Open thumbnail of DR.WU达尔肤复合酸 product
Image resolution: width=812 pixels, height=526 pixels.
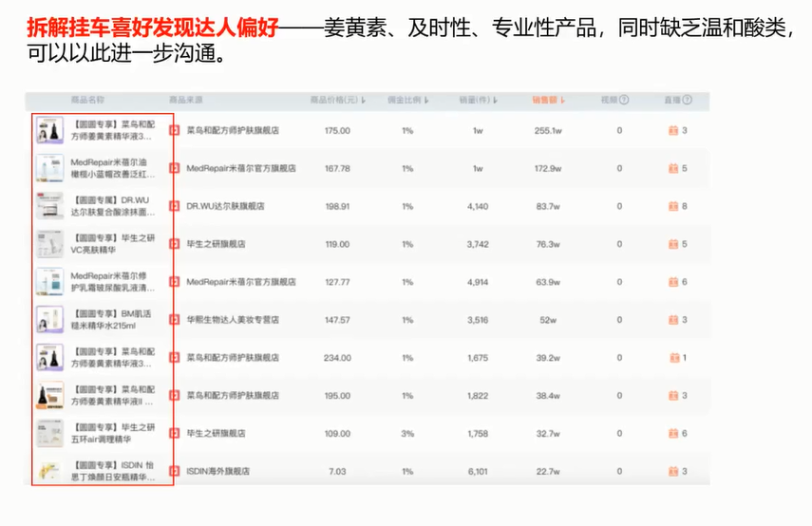(49, 205)
